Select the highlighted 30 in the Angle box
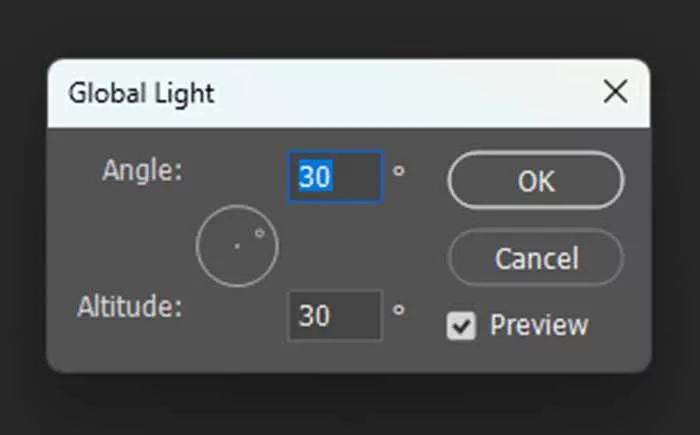Image resolution: width=700 pixels, height=435 pixels. [x=315, y=177]
